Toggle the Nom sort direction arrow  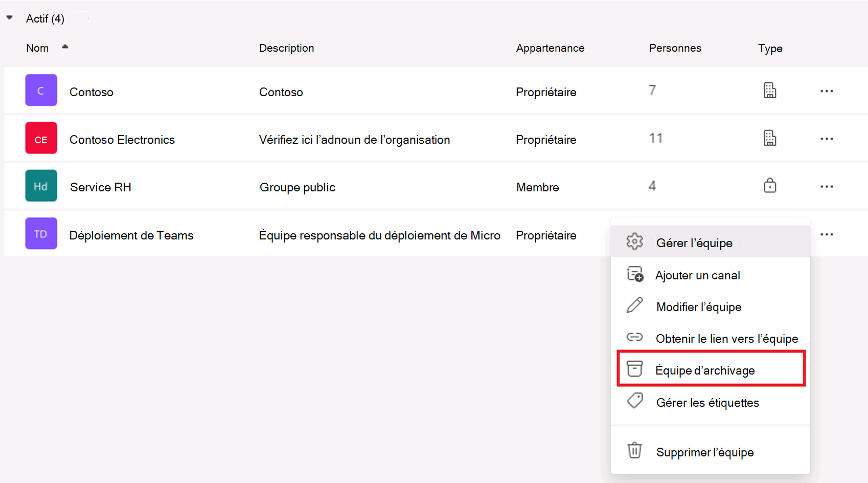(65, 47)
